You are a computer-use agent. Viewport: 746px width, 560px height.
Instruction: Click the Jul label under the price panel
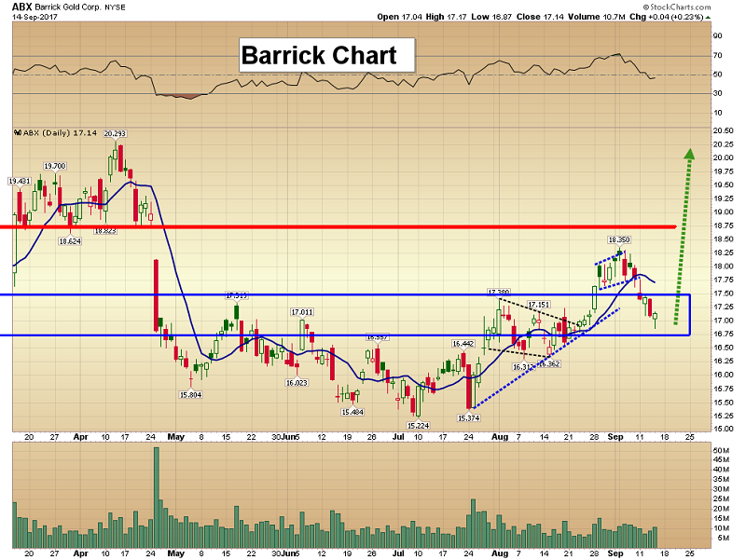click(x=398, y=437)
